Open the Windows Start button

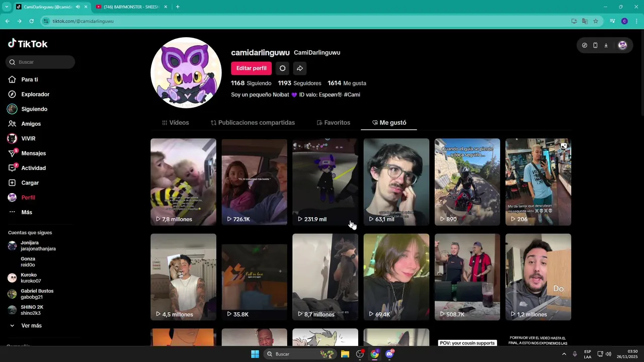point(255,354)
